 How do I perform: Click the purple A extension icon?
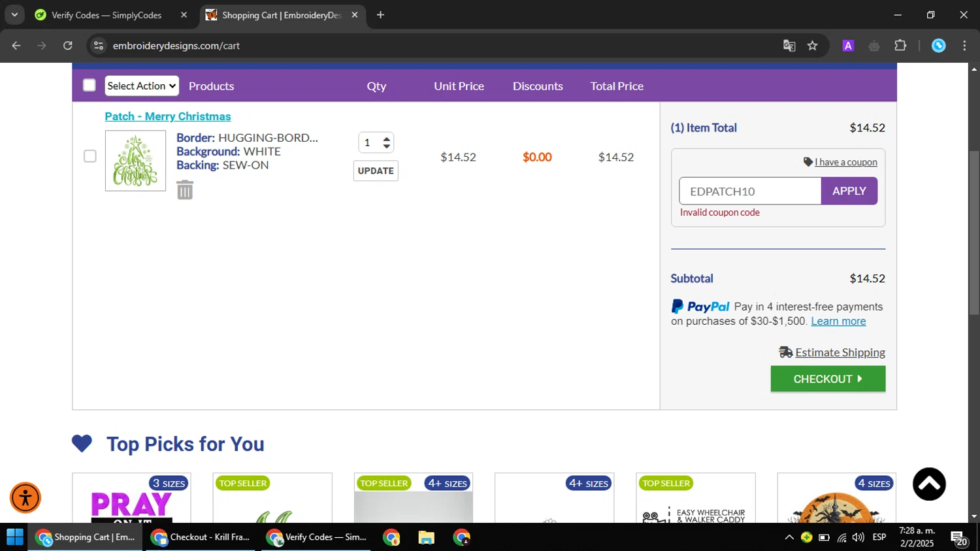(x=848, y=46)
